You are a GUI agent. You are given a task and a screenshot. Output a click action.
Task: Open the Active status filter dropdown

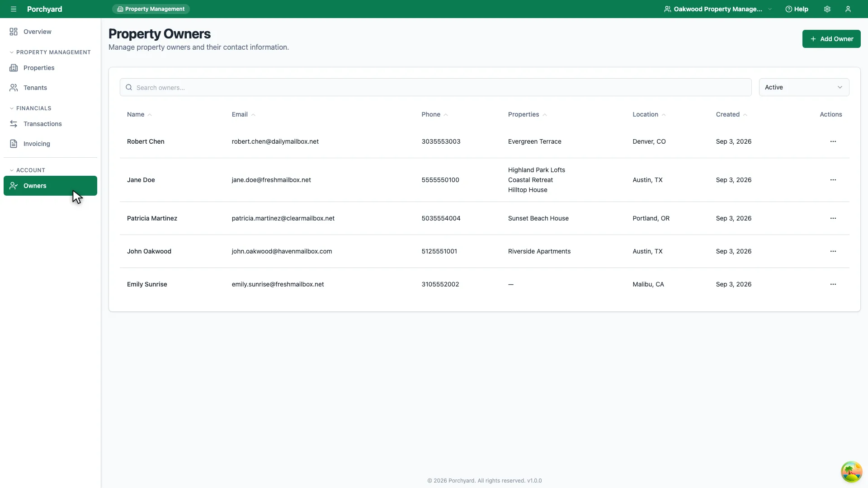click(804, 87)
